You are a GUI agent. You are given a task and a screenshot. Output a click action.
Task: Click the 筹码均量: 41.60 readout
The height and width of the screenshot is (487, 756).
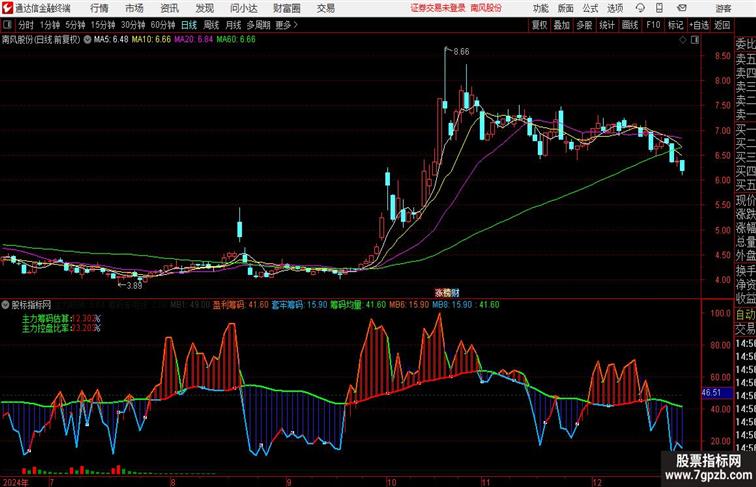pos(358,305)
